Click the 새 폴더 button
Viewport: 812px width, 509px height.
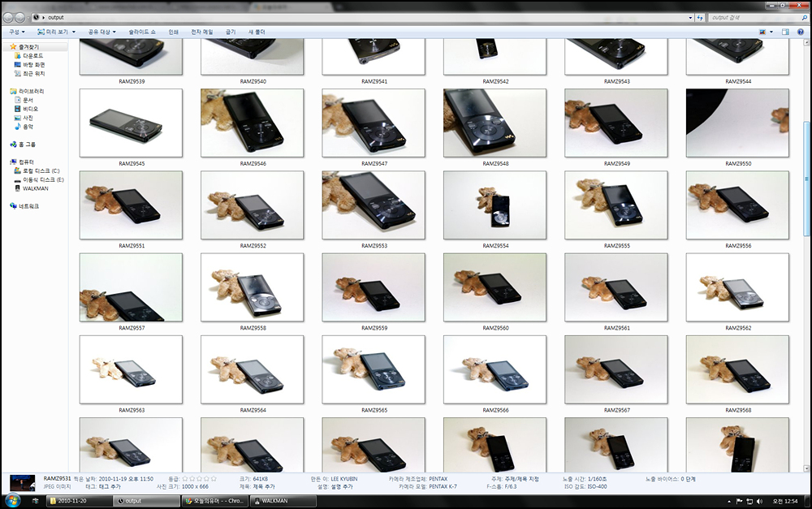pyautogui.click(x=257, y=32)
